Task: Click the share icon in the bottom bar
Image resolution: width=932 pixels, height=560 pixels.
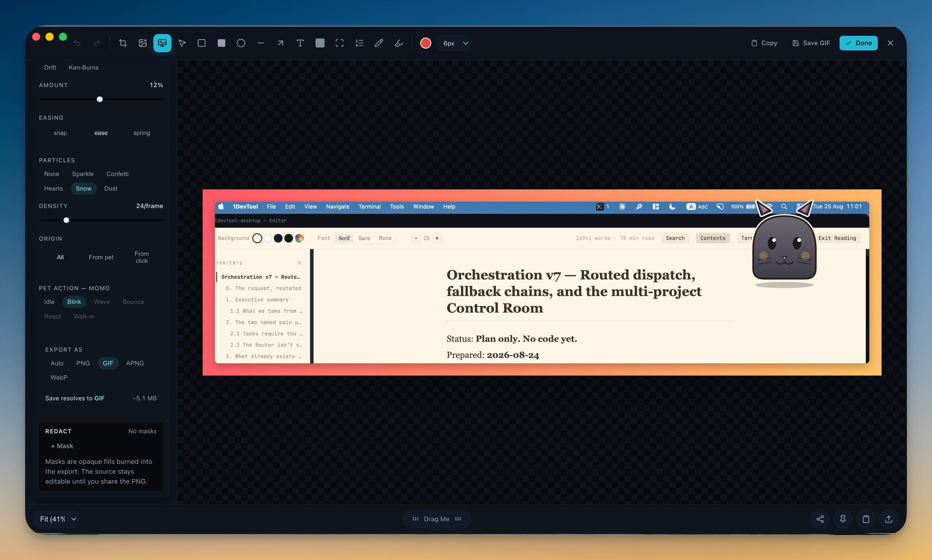Action: 820,519
